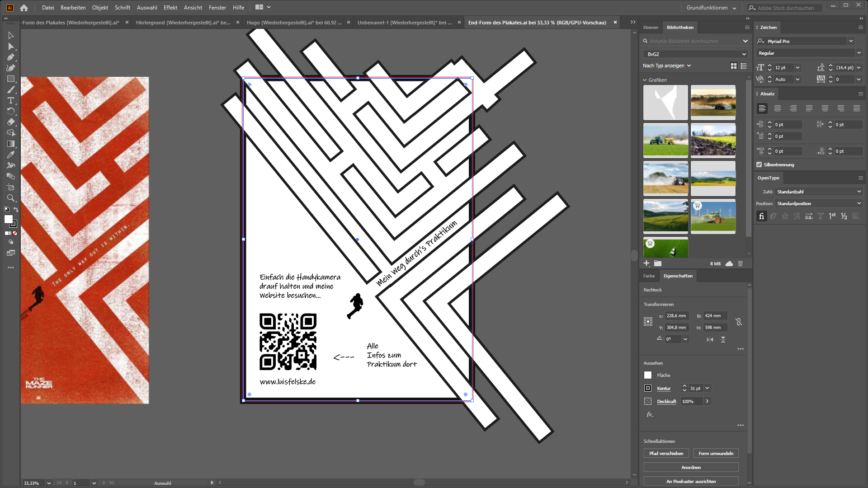Collapse the Grafiken section
Viewport: 868px width, 488px height.
click(x=645, y=80)
